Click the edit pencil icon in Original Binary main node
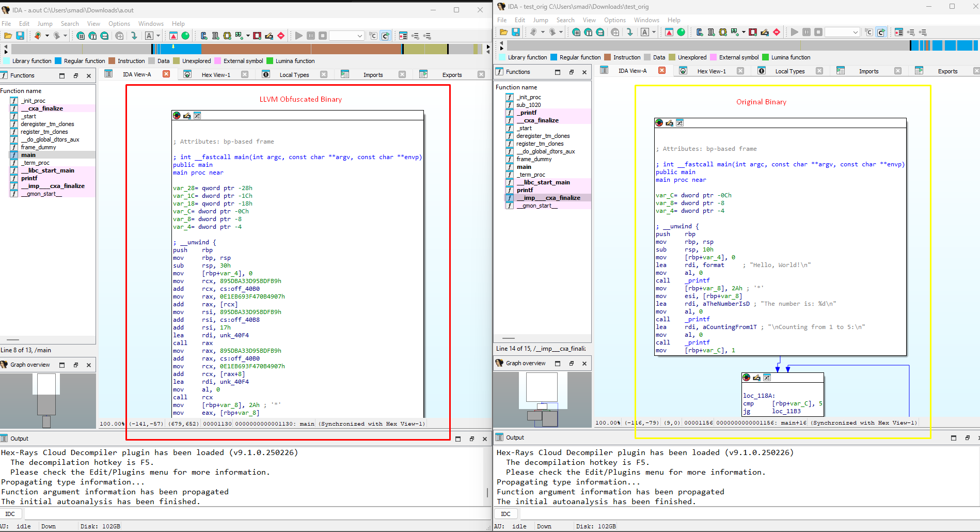 [x=670, y=123]
